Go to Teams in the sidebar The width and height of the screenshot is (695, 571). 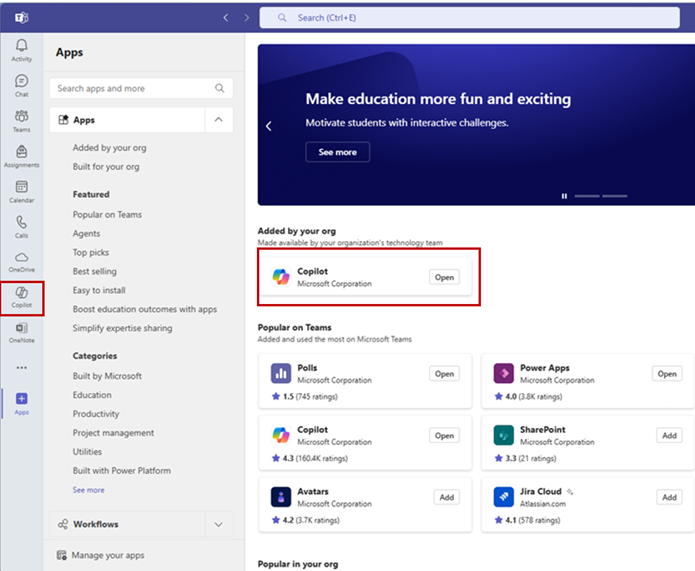tap(21, 121)
